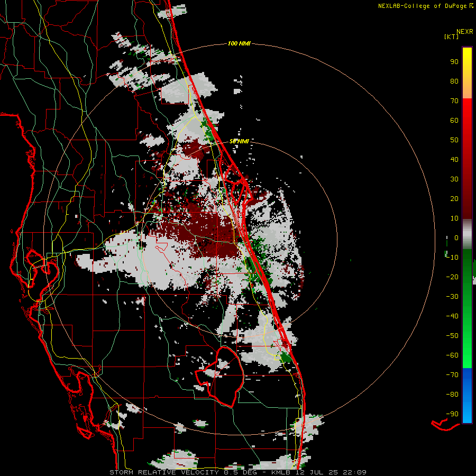
Task: Click the -20 knot scale label
Action: click(452, 277)
